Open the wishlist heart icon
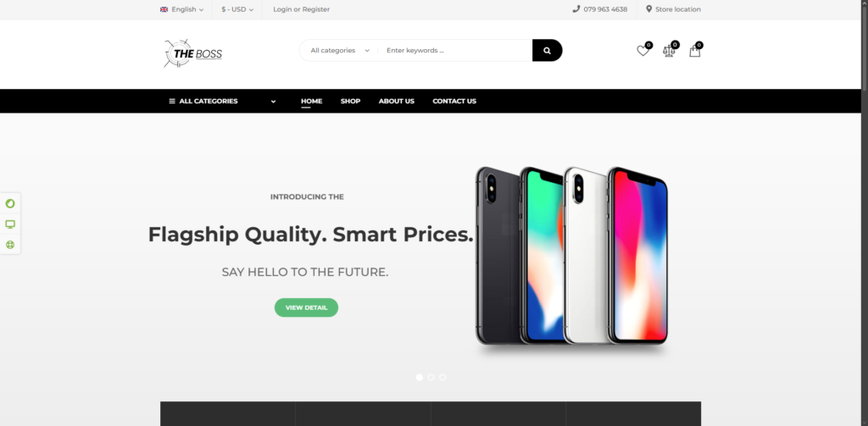 coord(643,51)
